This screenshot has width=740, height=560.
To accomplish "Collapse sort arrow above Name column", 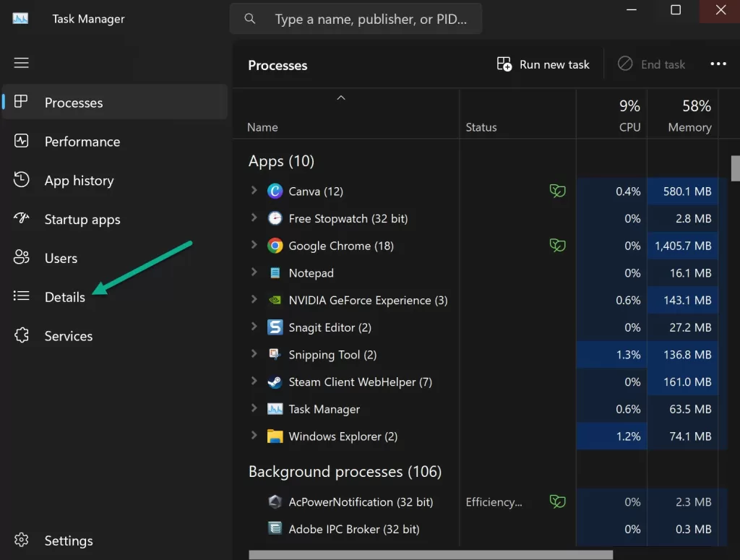I will [x=341, y=98].
